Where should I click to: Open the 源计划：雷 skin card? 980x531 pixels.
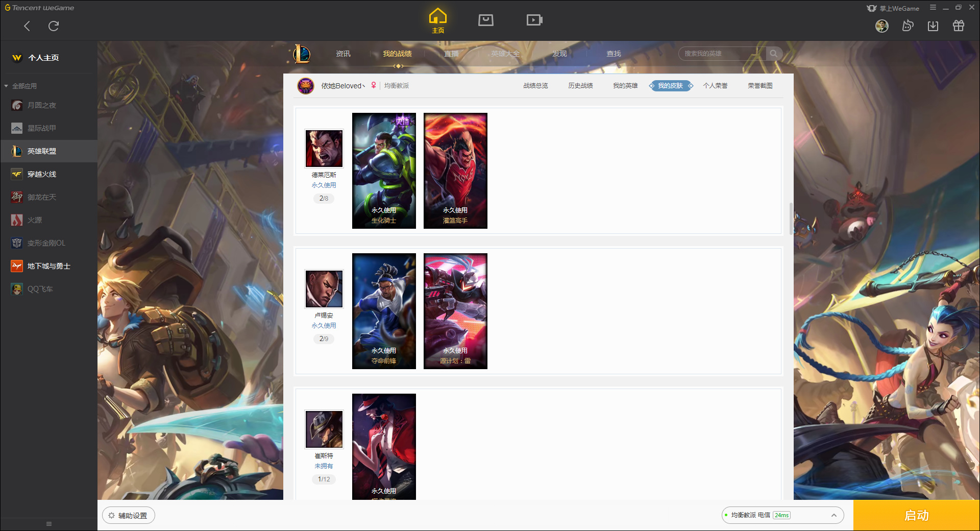(x=455, y=311)
